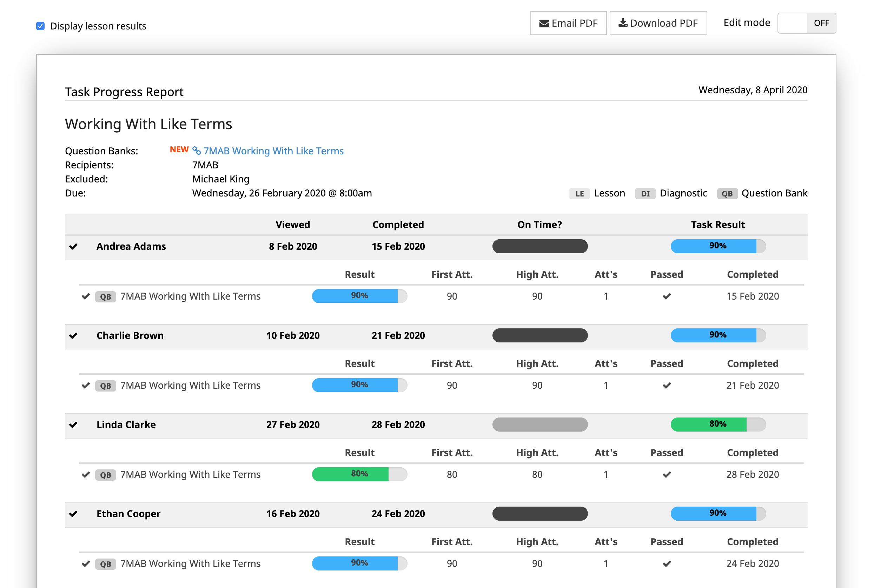Toggle the Edit mode switch on
The image size is (874, 588).
tap(807, 23)
